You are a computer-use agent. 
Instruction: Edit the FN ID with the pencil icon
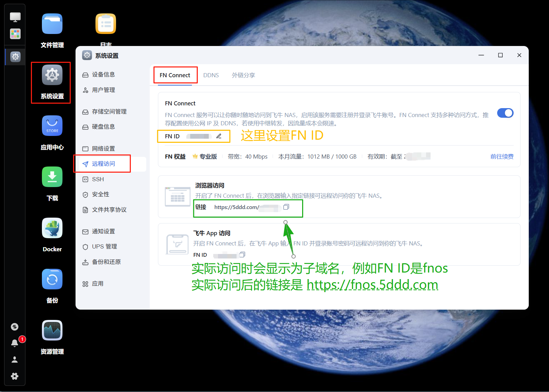pos(219,136)
